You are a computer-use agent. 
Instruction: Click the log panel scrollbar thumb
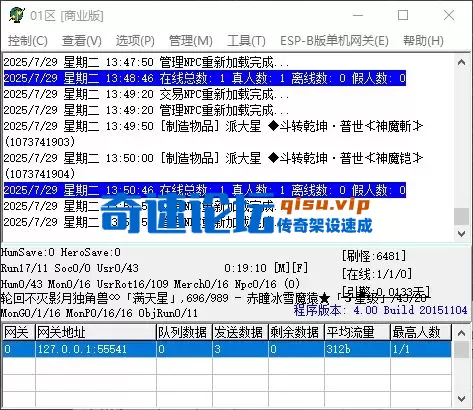pyautogui.click(x=462, y=216)
